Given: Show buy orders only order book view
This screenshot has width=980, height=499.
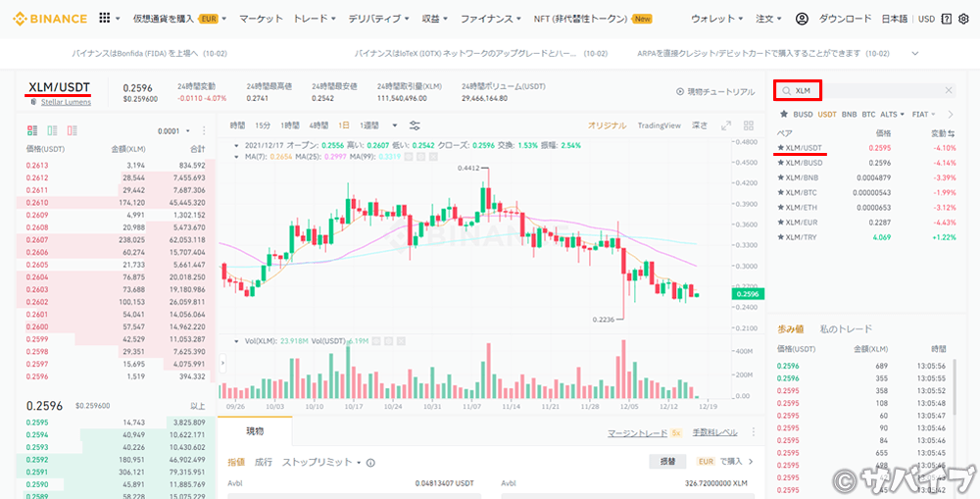Looking at the screenshot, I should point(52,130).
